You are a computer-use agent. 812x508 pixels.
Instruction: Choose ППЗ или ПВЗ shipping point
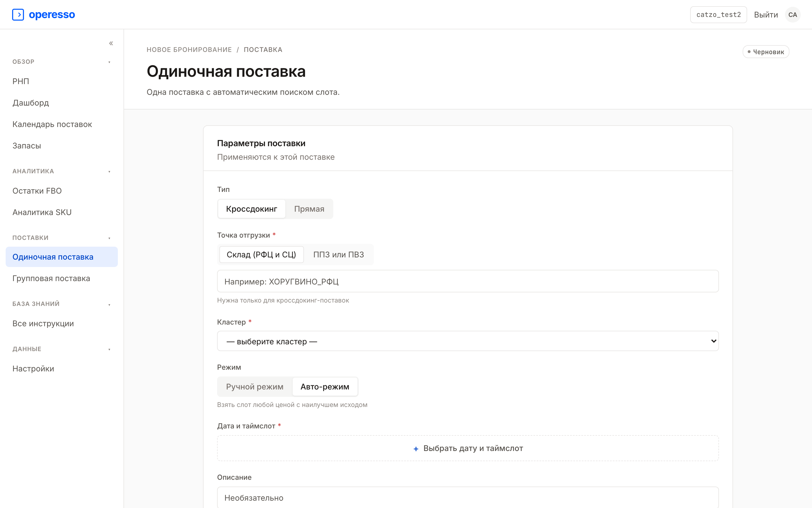click(x=339, y=255)
